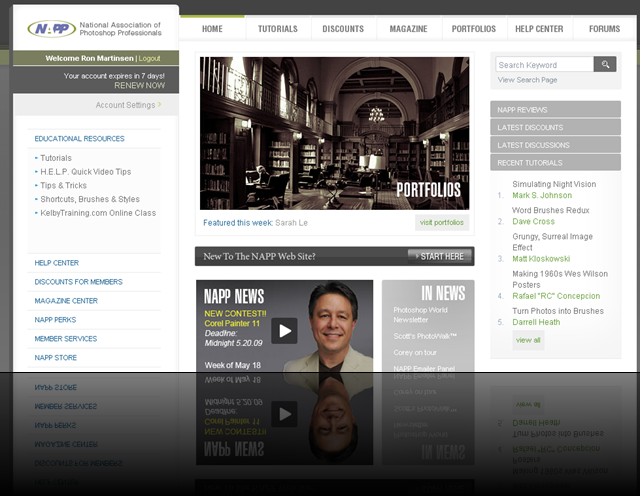Click the START HERE button
This screenshot has width=640, height=496.
click(440, 256)
